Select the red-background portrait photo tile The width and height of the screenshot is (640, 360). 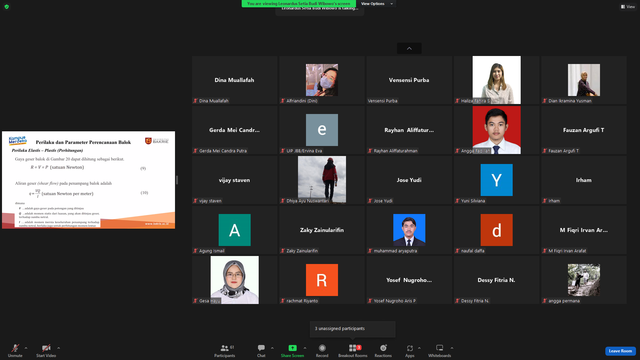coord(496,130)
